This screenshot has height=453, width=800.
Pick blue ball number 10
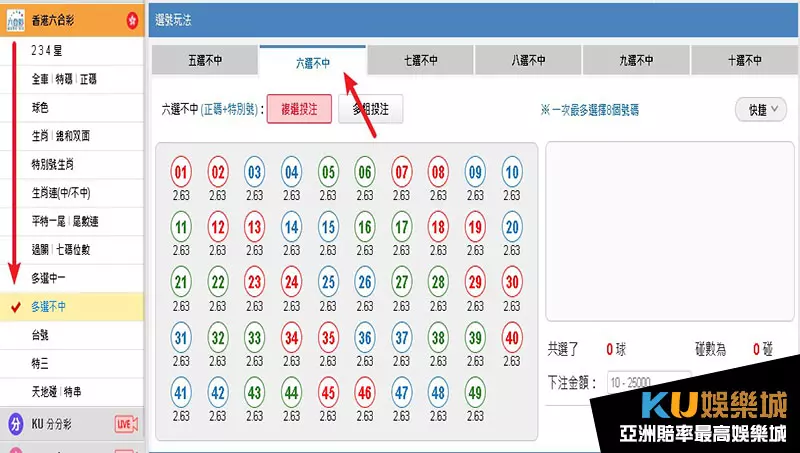coord(511,172)
